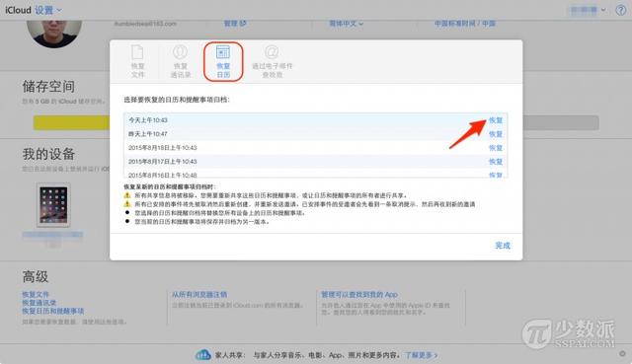Open the 通过电子邮件查找 tab
Screen dimensions: 632x364
coord(273,61)
